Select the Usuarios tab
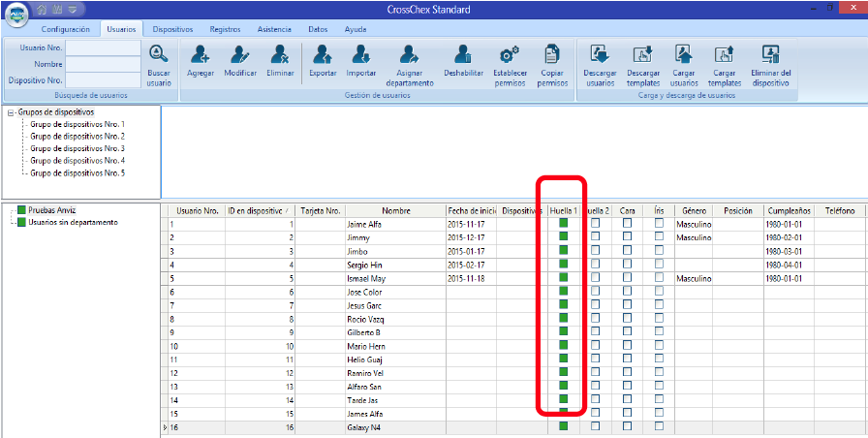The image size is (868, 438). pyautogui.click(x=121, y=29)
